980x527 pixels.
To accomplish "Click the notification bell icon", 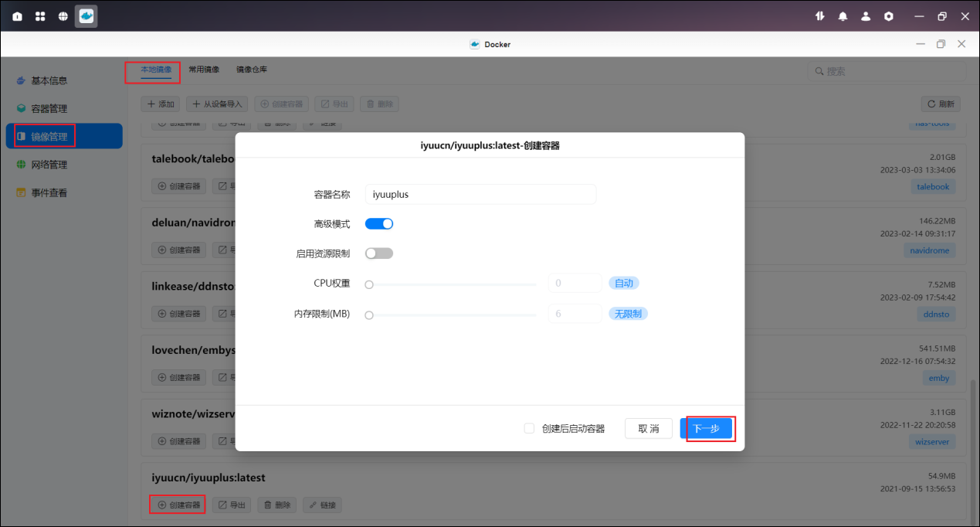I will pos(843,16).
